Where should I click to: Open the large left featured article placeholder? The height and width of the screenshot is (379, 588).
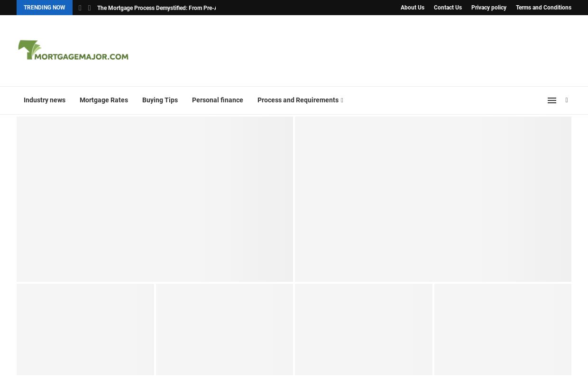coord(155,199)
